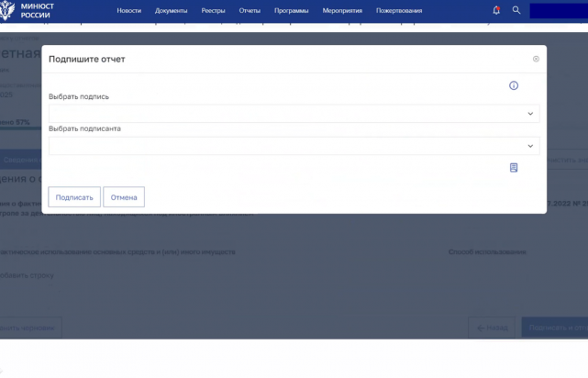Open the Реестры menu item
This screenshot has width=588, height=378.
tap(213, 10)
